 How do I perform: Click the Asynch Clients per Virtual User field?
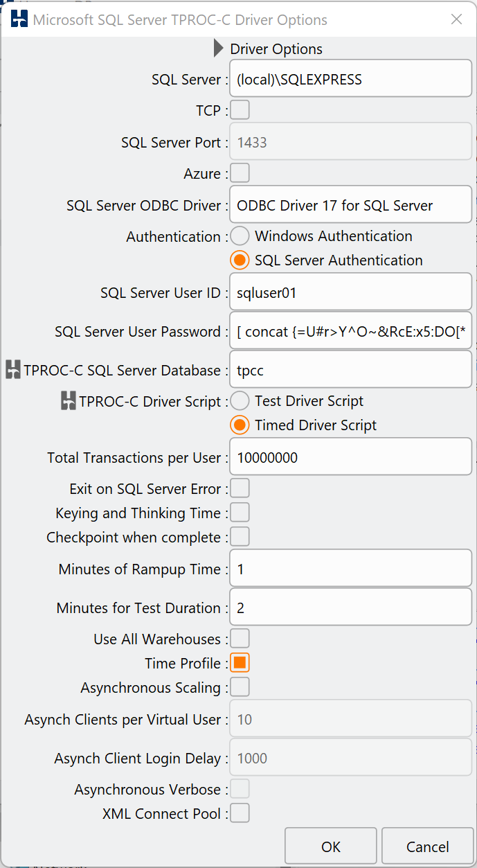click(x=350, y=719)
